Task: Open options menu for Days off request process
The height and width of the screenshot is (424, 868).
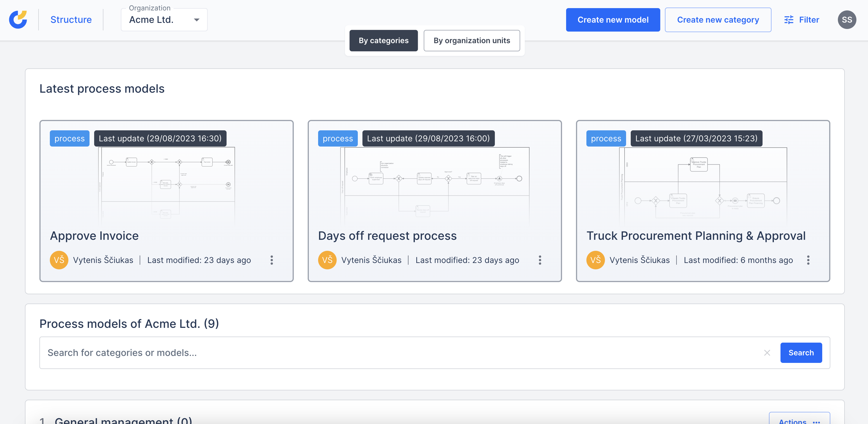Action: click(x=540, y=260)
